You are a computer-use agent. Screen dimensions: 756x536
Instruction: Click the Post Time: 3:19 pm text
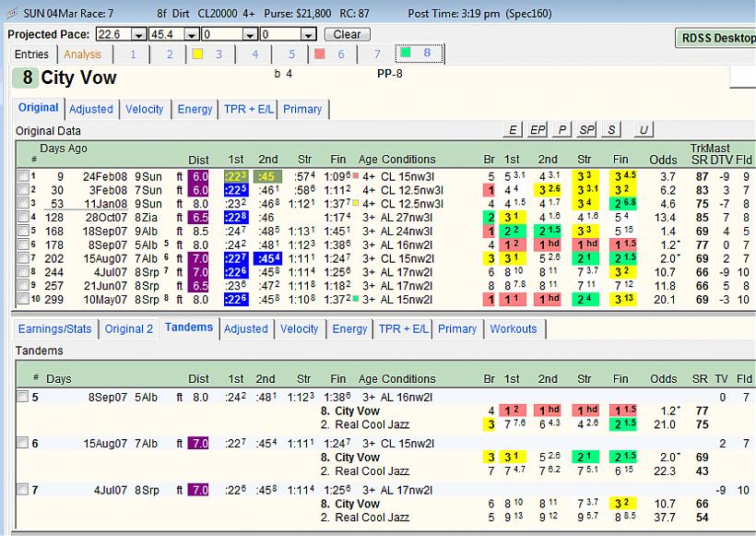point(454,14)
